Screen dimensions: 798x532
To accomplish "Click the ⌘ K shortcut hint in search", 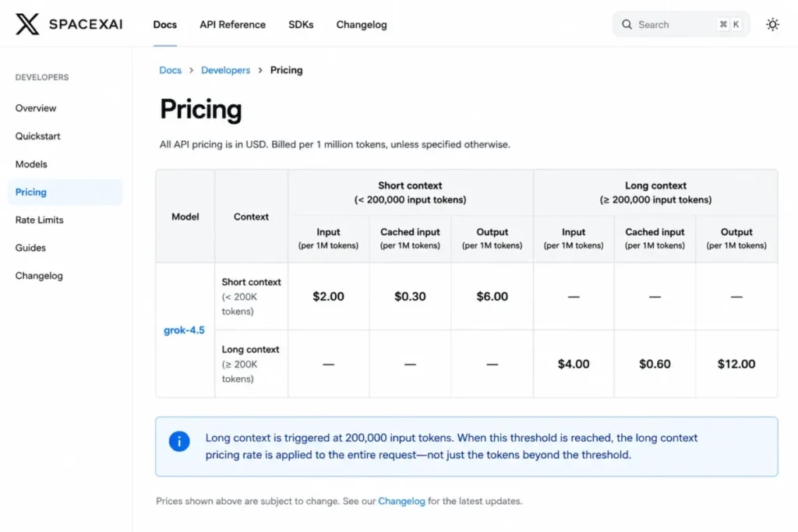I will coord(729,24).
